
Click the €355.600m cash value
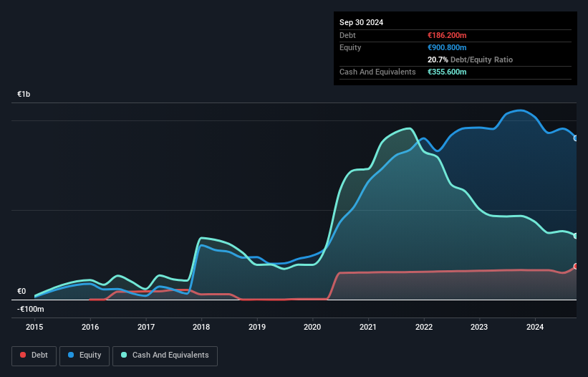tap(447, 72)
